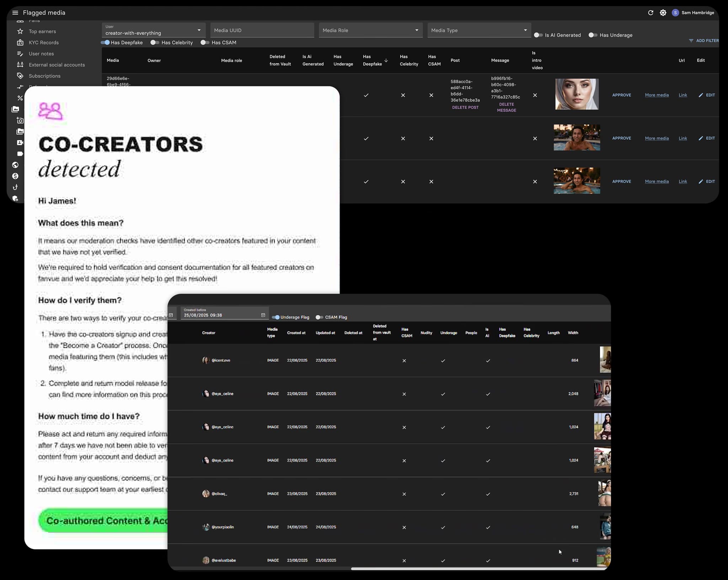
Task: Open External social accounts menu item
Action: (x=57, y=65)
